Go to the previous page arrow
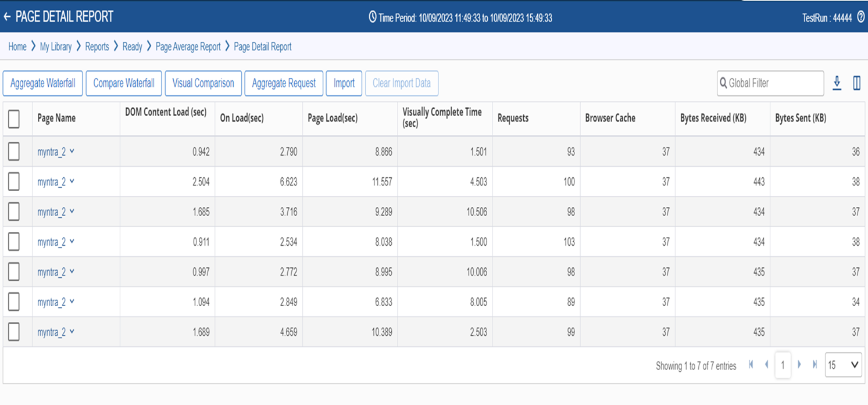The width and height of the screenshot is (868, 405). (x=767, y=364)
